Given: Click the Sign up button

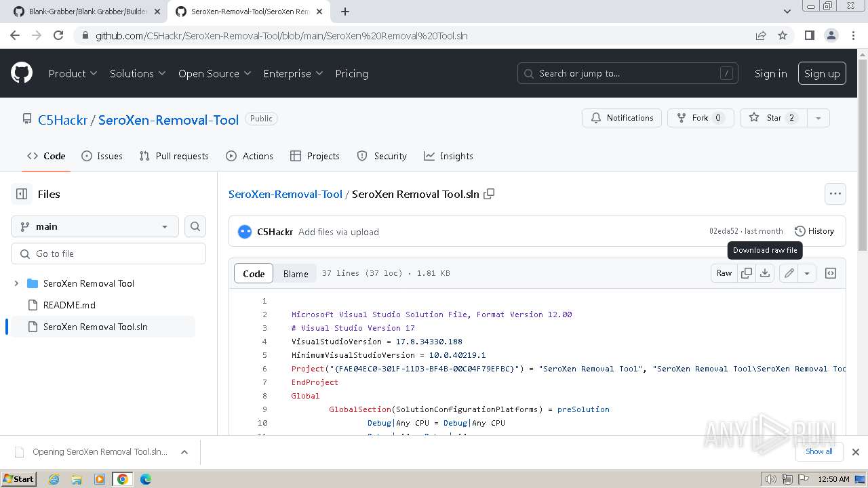Looking at the screenshot, I should (x=822, y=73).
